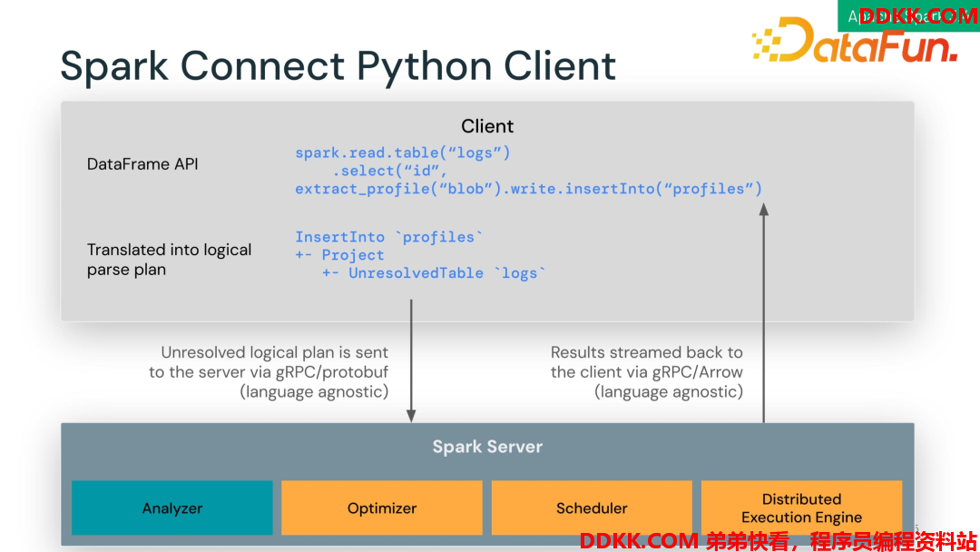This screenshot has width=980, height=552.
Task: Click the slide title 'Spark Connect Python Client'
Action: coord(338,66)
